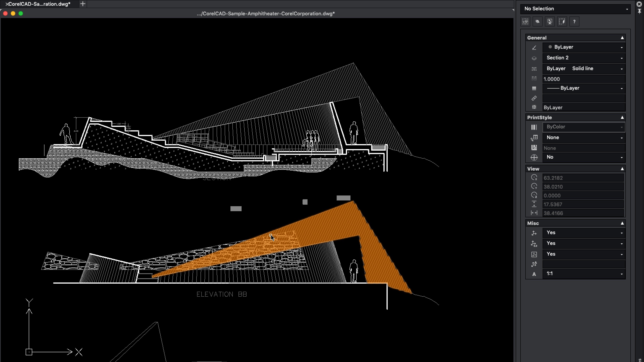Click the hyperlink property icon
The image size is (644, 362).
[x=534, y=98]
